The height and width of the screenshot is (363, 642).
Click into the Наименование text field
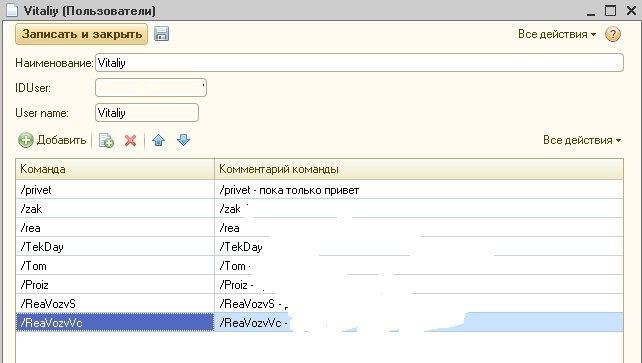(x=359, y=63)
